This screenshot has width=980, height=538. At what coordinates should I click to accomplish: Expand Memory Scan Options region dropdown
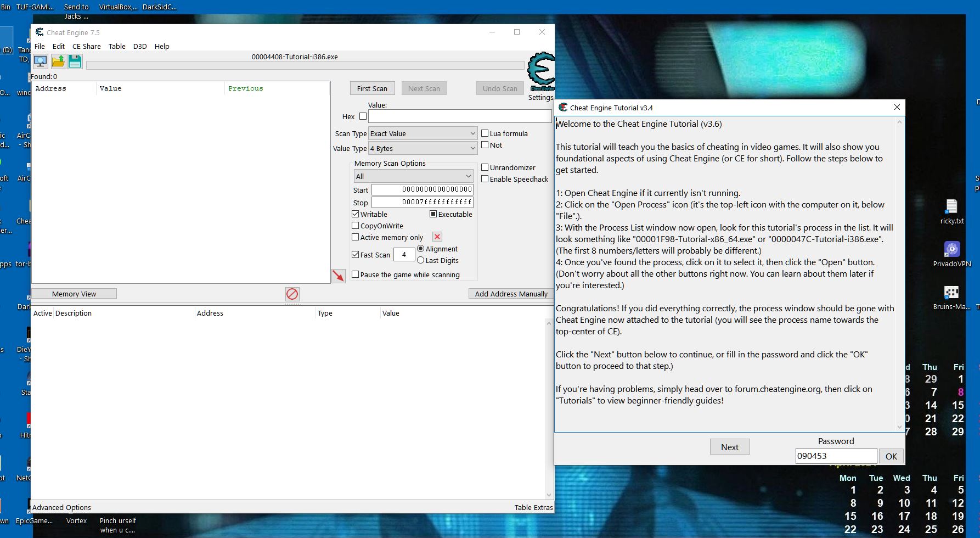tap(413, 176)
